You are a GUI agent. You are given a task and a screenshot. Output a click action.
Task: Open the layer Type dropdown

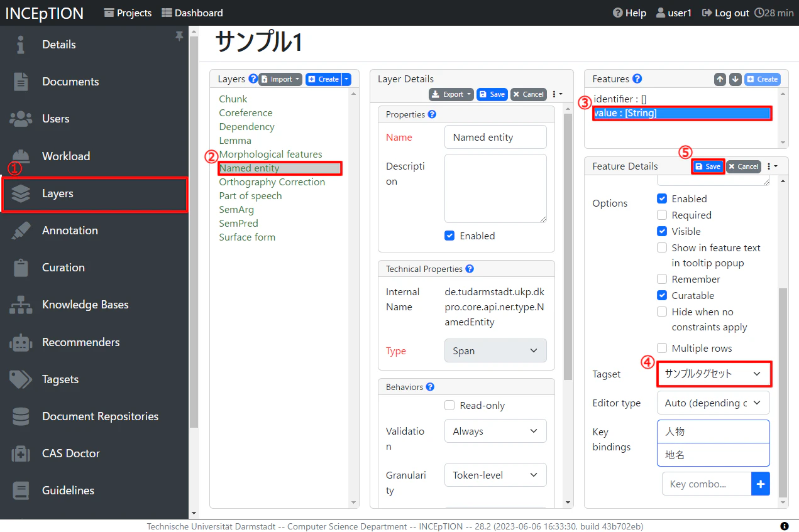coord(495,350)
